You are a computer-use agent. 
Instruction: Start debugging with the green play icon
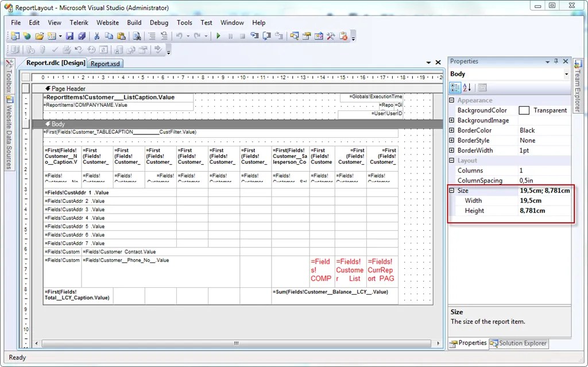[x=218, y=36]
